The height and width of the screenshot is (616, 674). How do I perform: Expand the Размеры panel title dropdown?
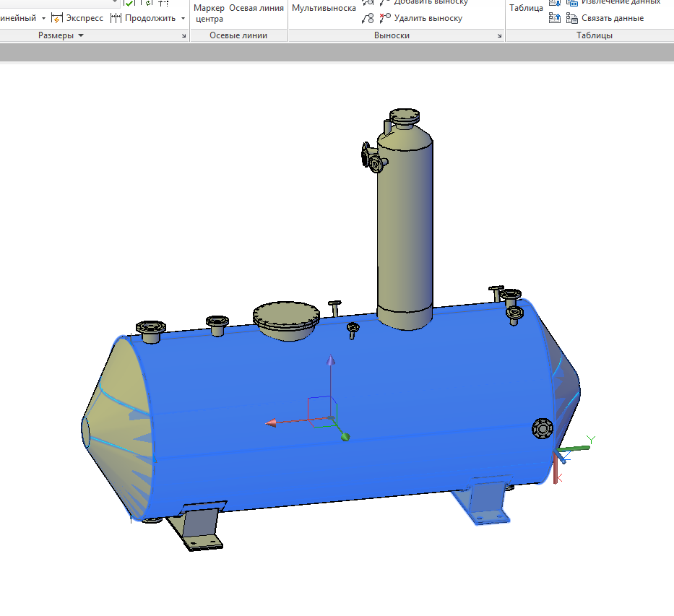point(81,35)
